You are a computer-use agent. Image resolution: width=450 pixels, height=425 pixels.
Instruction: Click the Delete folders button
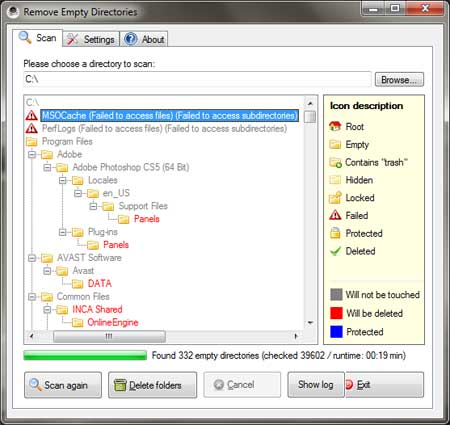(152, 385)
